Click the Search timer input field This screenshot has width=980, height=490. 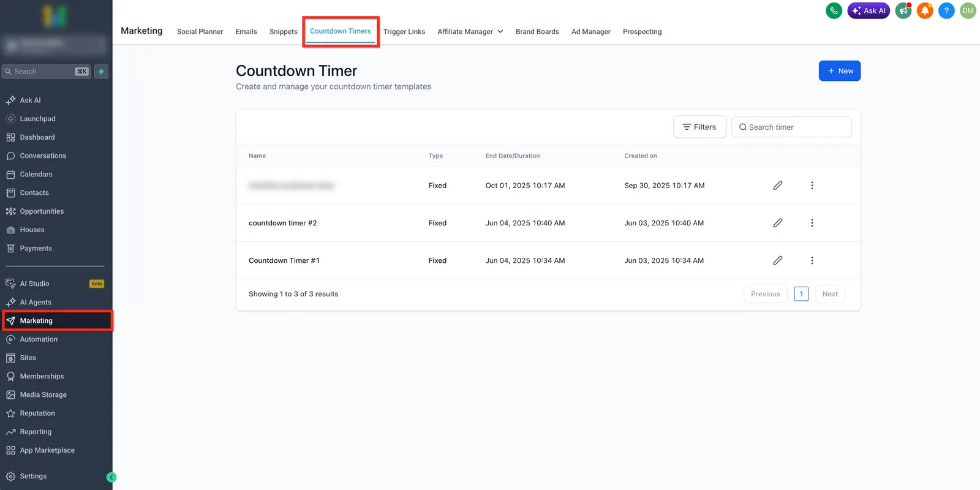pyautogui.click(x=791, y=127)
